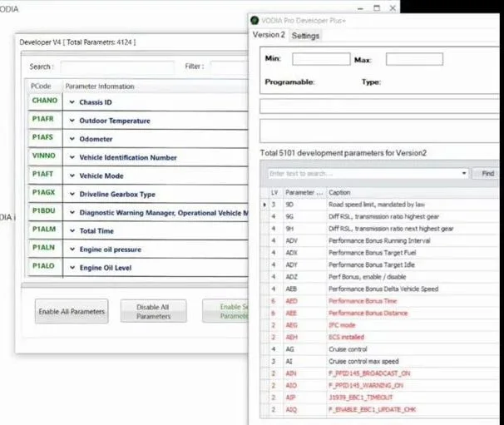Select the P1BDU PCode cell

[x=45, y=210]
